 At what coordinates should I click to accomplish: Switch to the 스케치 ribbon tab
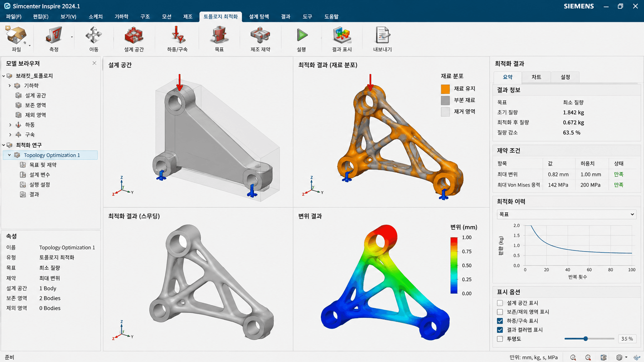click(x=96, y=17)
